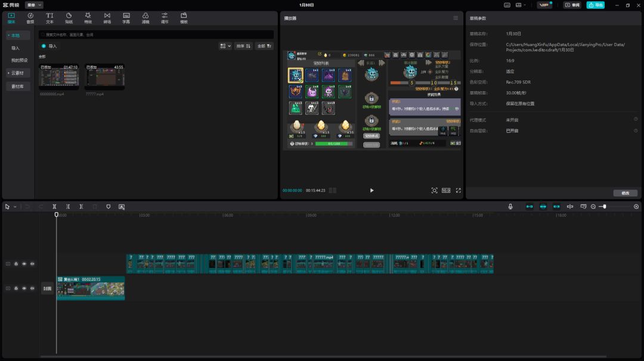Click the marker shield icon in timeline toolbar
The width and height of the screenshot is (644, 361).
pos(108,207)
